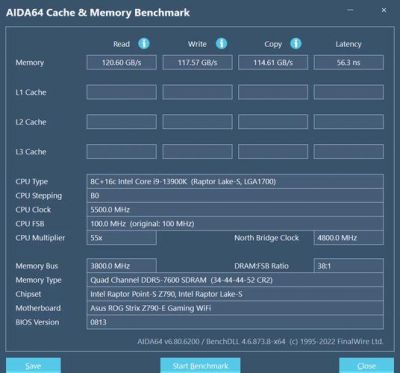Click the empty L3 Cache Latency field

(x=349, y=152)
